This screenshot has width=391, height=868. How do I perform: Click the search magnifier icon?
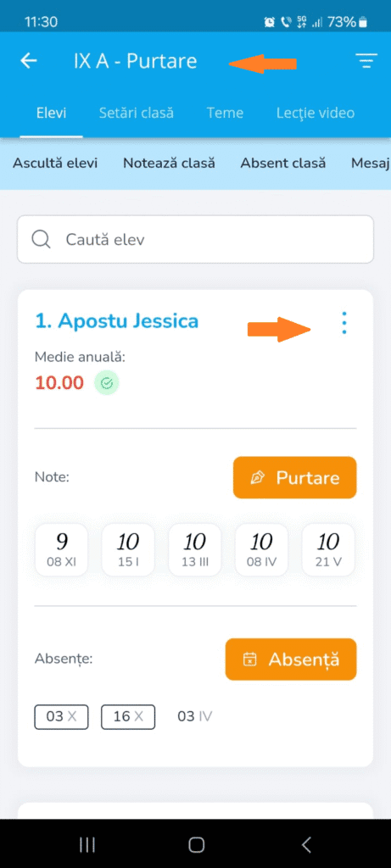pos(41,239)
